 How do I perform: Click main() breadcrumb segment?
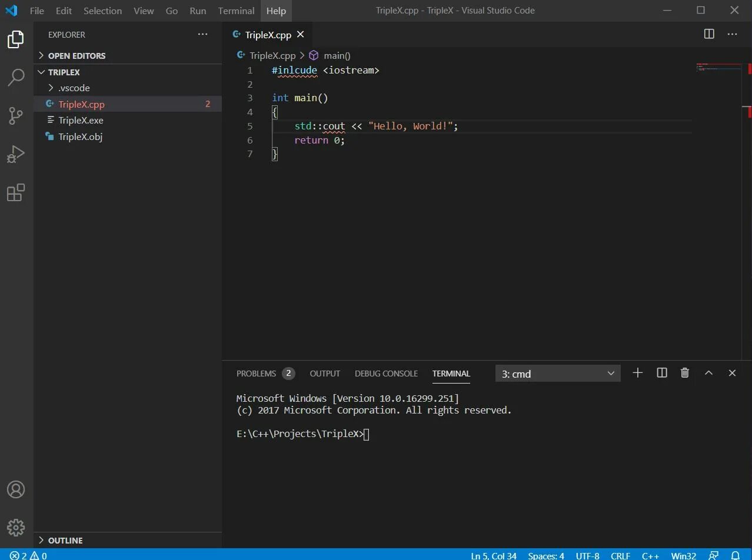pyautogui.click(x=337, y=55)
